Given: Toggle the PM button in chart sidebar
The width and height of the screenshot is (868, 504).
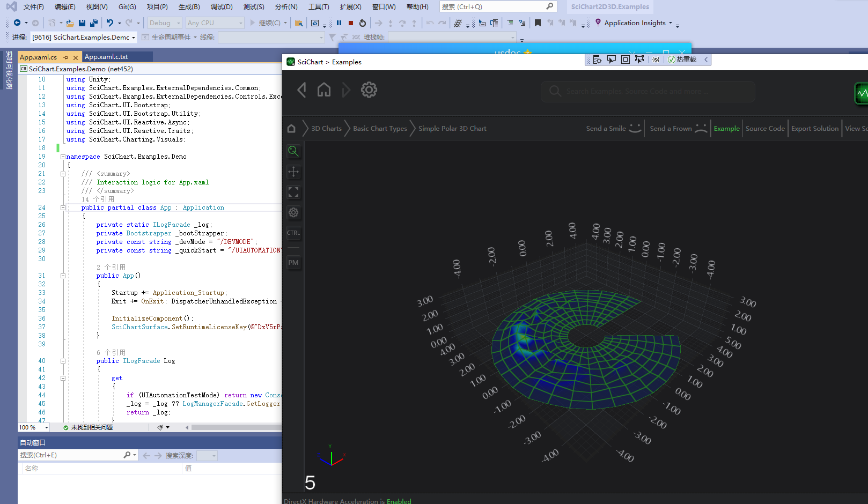Looking at the screenshot, I should [293, 263].
